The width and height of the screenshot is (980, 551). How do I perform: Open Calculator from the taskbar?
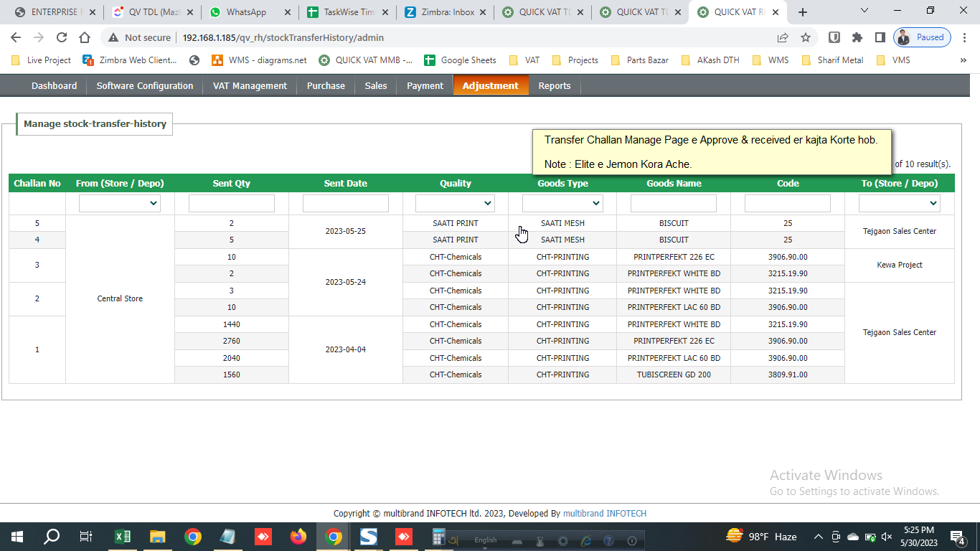[x=439, y=537]
